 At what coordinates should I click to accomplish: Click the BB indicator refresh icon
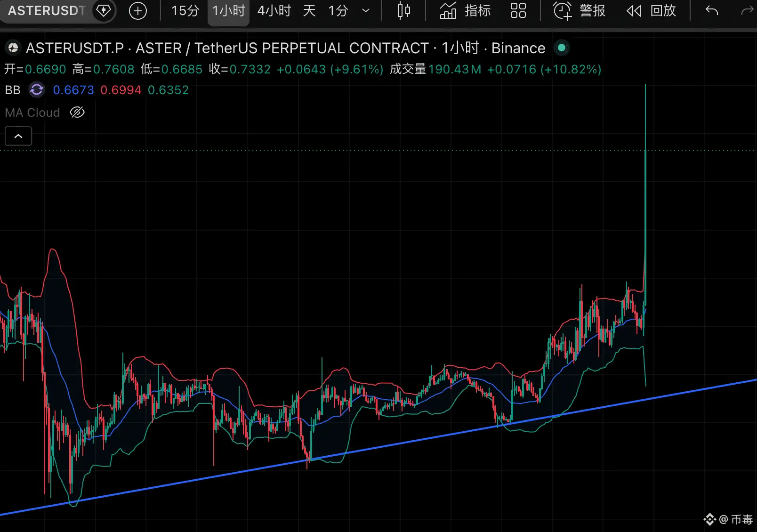pyautogui.click(x=37, y=89)
